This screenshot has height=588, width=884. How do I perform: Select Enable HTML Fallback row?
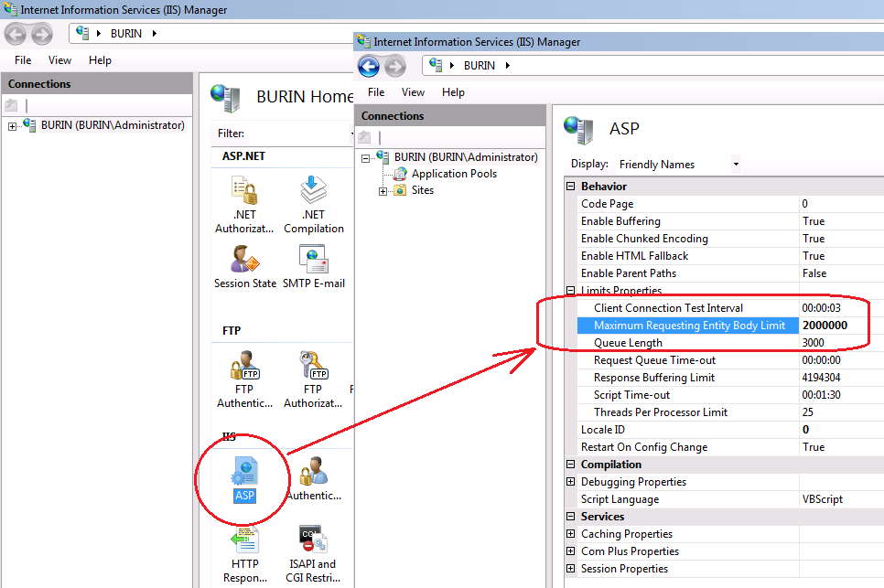[730, 256]
